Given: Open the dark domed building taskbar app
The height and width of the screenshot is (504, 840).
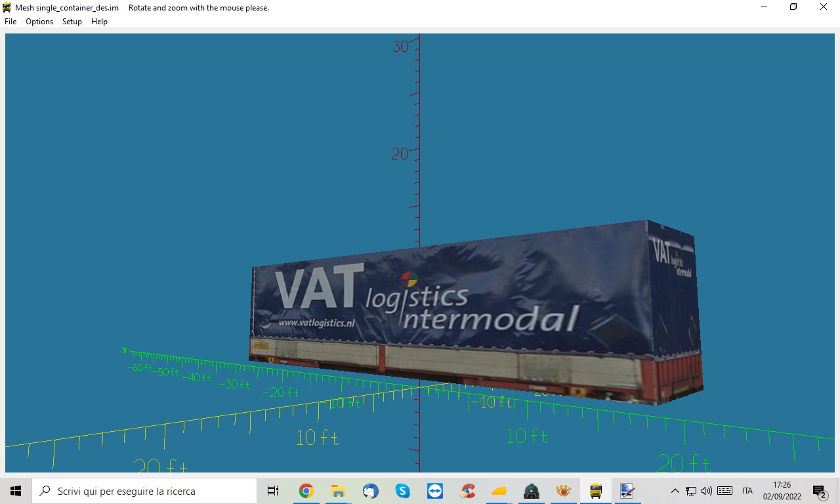Looking at the screenshot, I should 532,491.
